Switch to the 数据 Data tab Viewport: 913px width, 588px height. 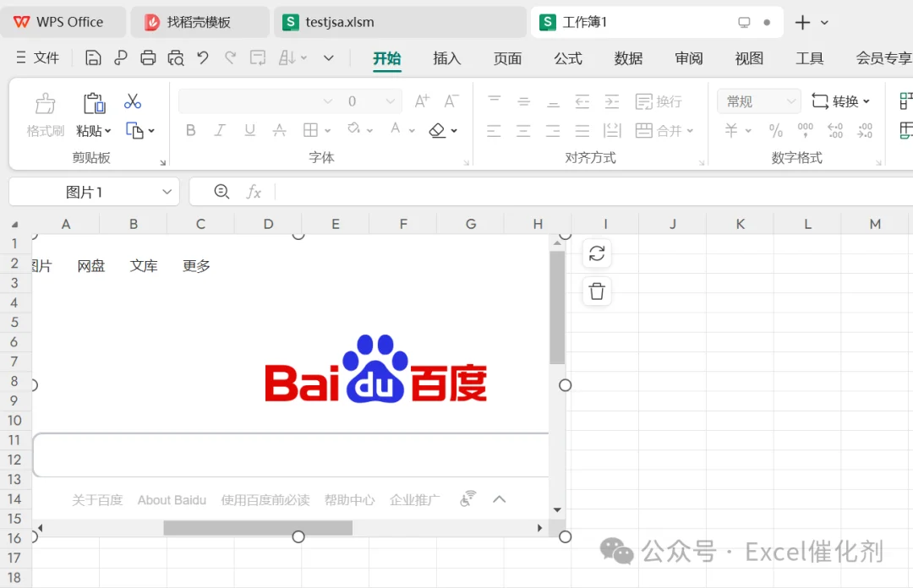(x=628, y=58)
